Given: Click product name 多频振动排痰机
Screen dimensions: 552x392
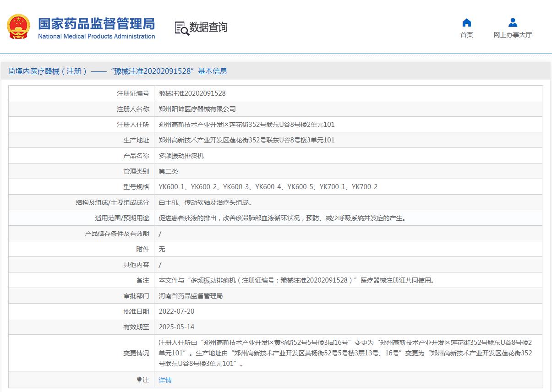Looking at the screenshot, I should 181,156.
